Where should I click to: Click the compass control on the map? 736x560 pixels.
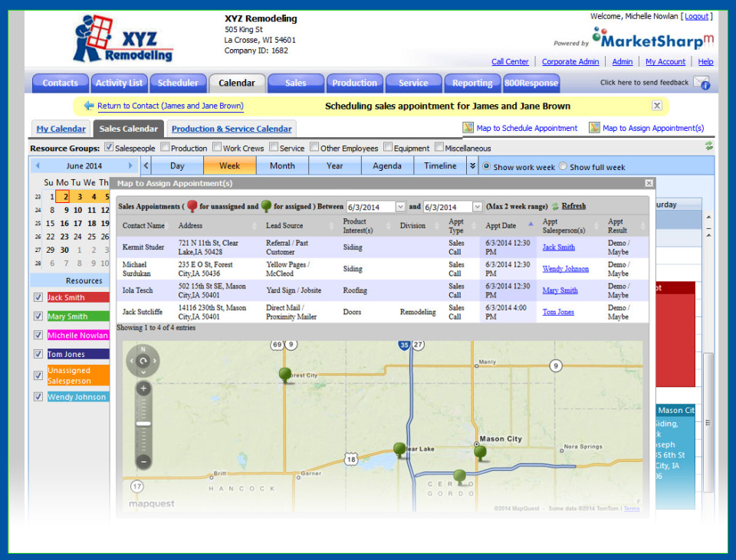click(143, 360)
